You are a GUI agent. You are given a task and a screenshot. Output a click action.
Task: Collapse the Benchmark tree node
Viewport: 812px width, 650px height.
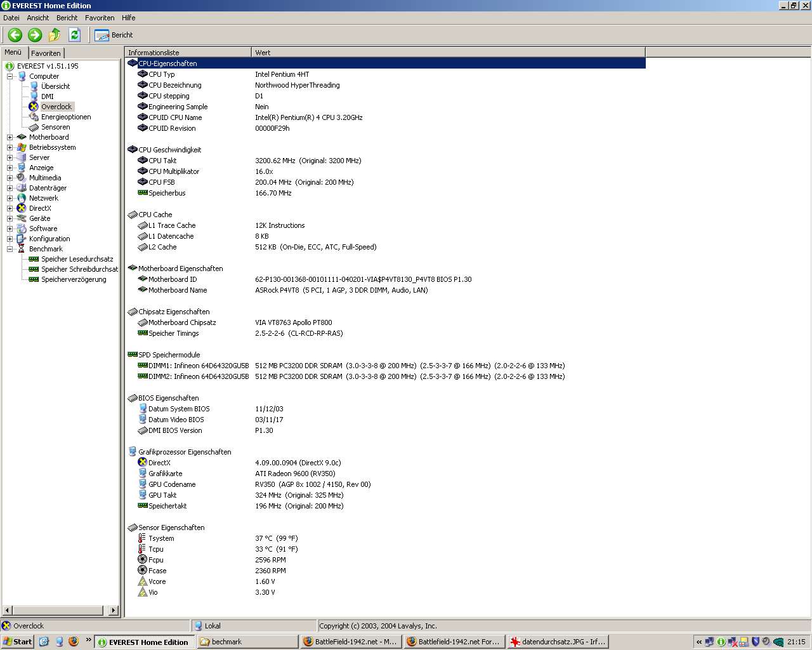click(x=10, y=249)
